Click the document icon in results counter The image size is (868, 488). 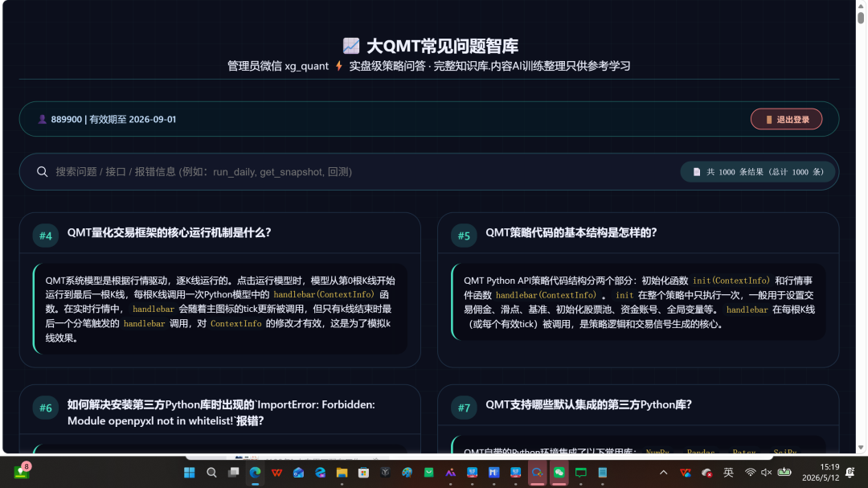point(696,172)
